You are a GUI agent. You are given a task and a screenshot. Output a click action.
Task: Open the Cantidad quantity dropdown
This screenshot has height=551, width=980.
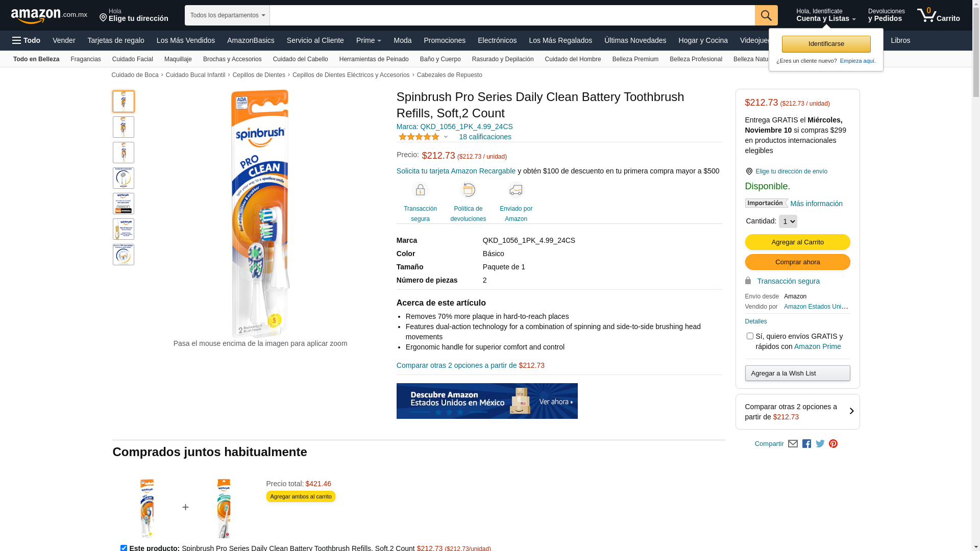pyautogui.click(x=788, y=221)
